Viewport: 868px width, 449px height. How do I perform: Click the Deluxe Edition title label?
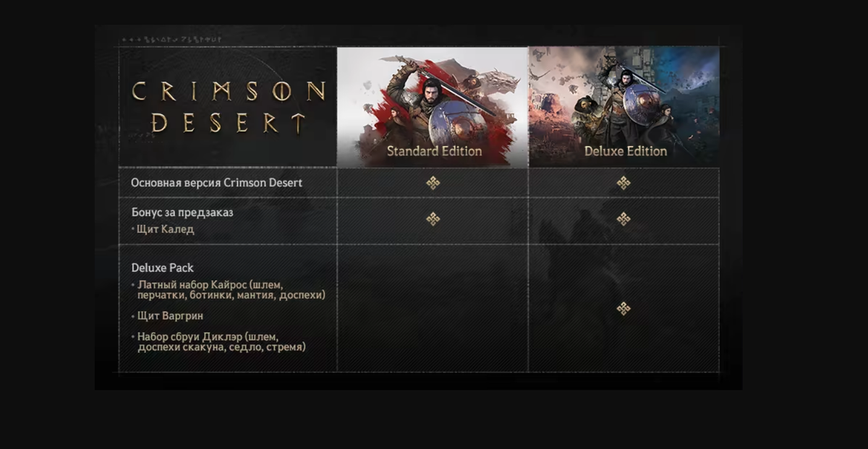626,151
